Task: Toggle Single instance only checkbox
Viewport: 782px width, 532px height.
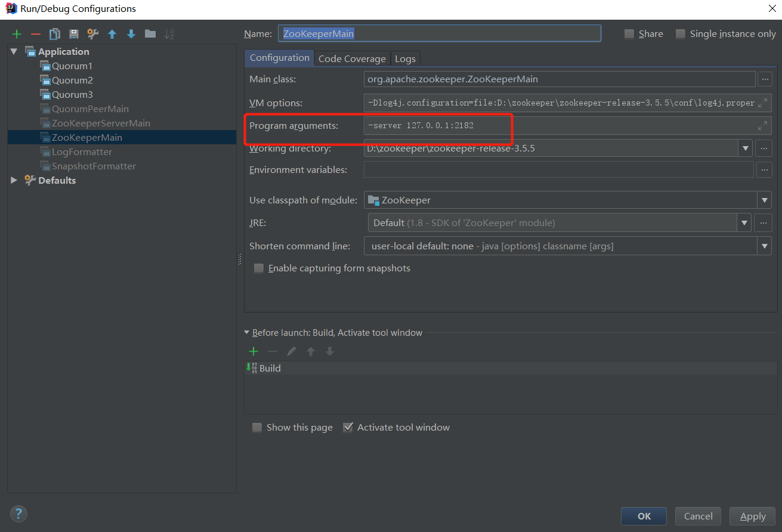Action: [681, 34]
